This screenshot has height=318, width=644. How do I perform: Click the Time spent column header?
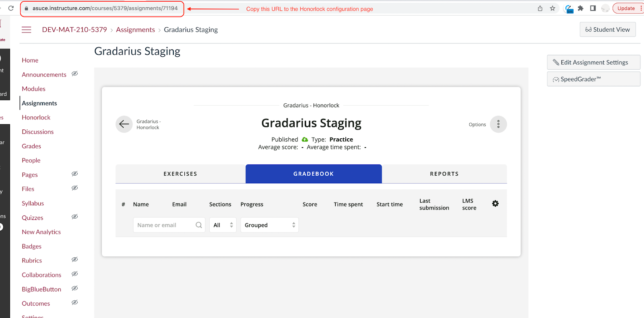click(x=348, y=204)
